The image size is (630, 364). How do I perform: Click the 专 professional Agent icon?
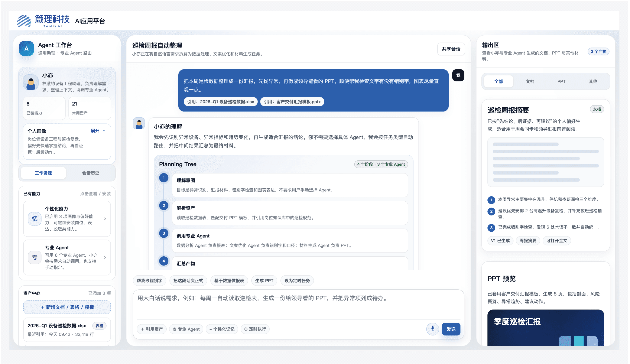(x=35, y=257)
